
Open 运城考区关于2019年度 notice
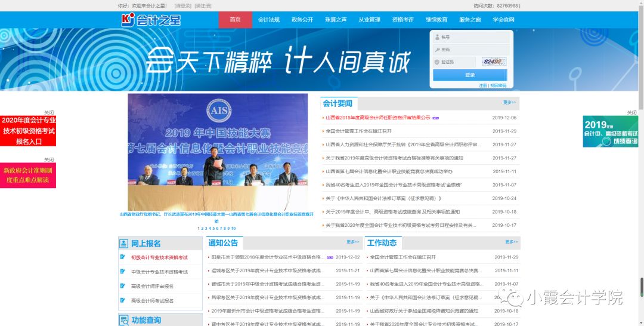point(267,270)
